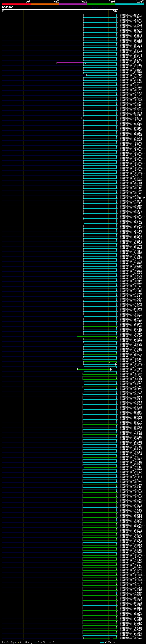Select hit label UniRef100_Q8IJW0
The height and width of the screenshot is (644, 146).
click(x=131, y=613)
